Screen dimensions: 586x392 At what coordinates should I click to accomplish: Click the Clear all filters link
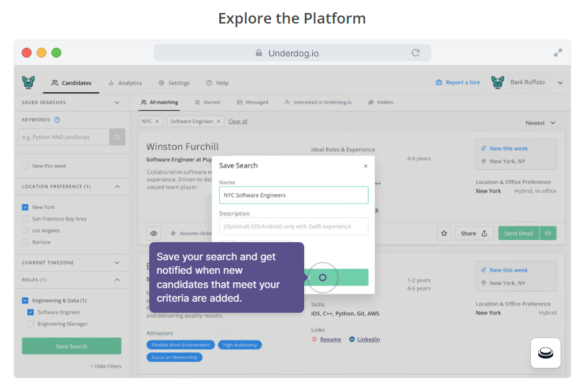click(238, 123)
